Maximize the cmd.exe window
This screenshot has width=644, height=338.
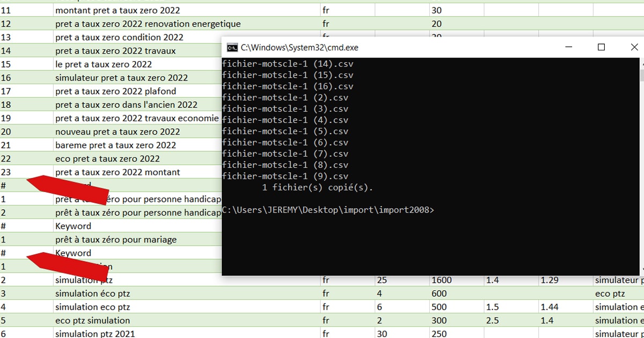tap(601, 47)
